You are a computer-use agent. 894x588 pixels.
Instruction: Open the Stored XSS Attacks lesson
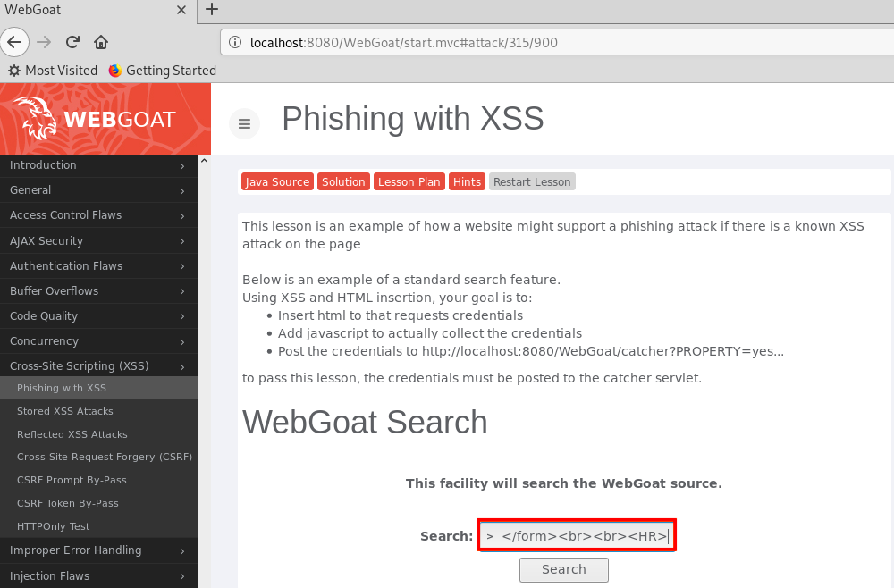pos(65,411)
